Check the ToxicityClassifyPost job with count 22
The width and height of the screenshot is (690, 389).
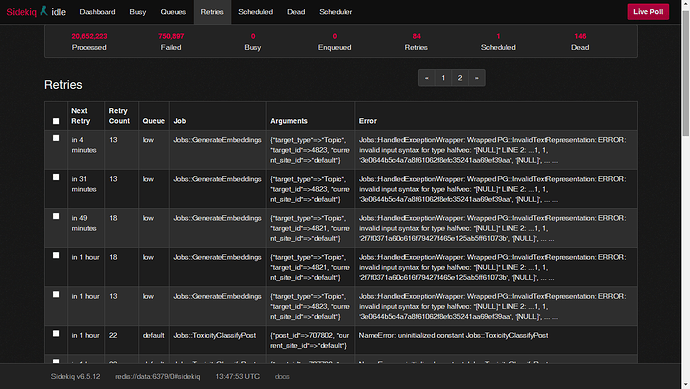(56, 334)
